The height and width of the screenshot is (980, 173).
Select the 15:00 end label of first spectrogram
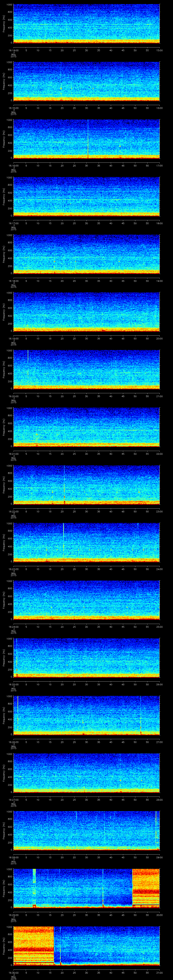[x=159, y=50]
